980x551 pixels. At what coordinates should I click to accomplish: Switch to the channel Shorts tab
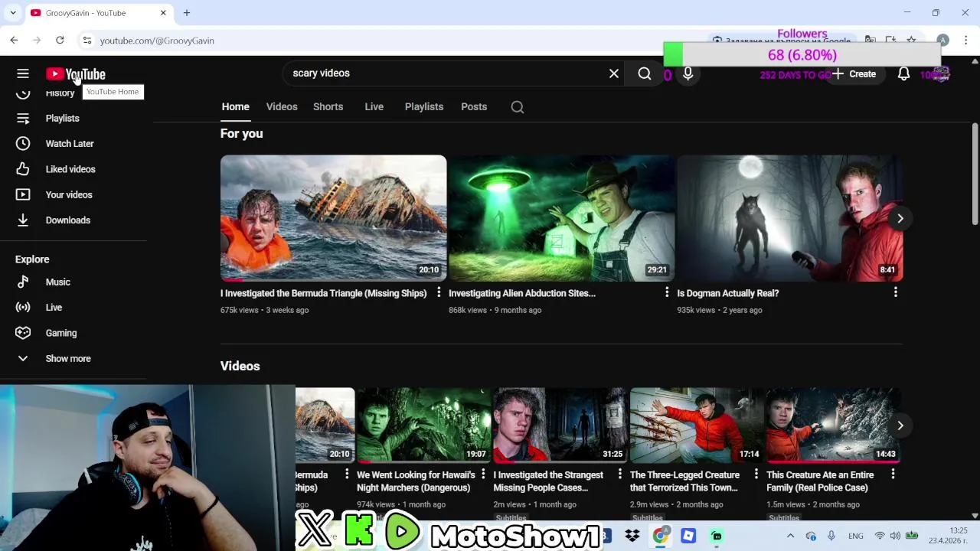pyautogui.click(x=328, y=106)
